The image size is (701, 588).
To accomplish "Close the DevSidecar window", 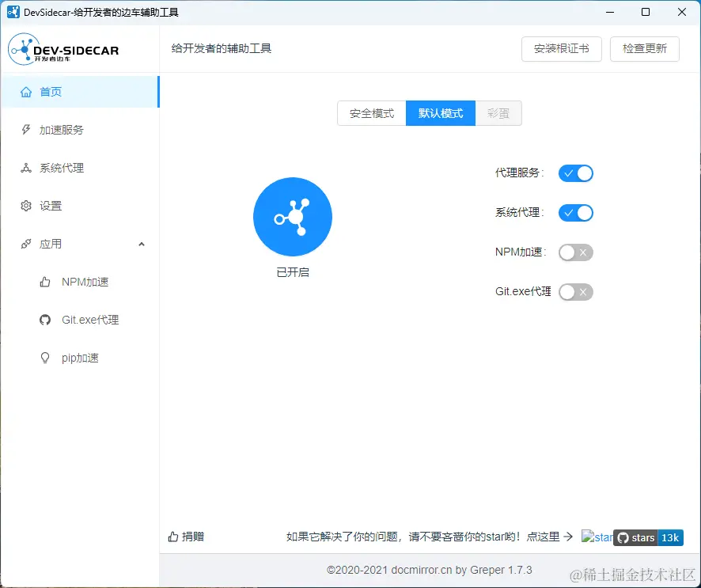I will pos(682,12).
